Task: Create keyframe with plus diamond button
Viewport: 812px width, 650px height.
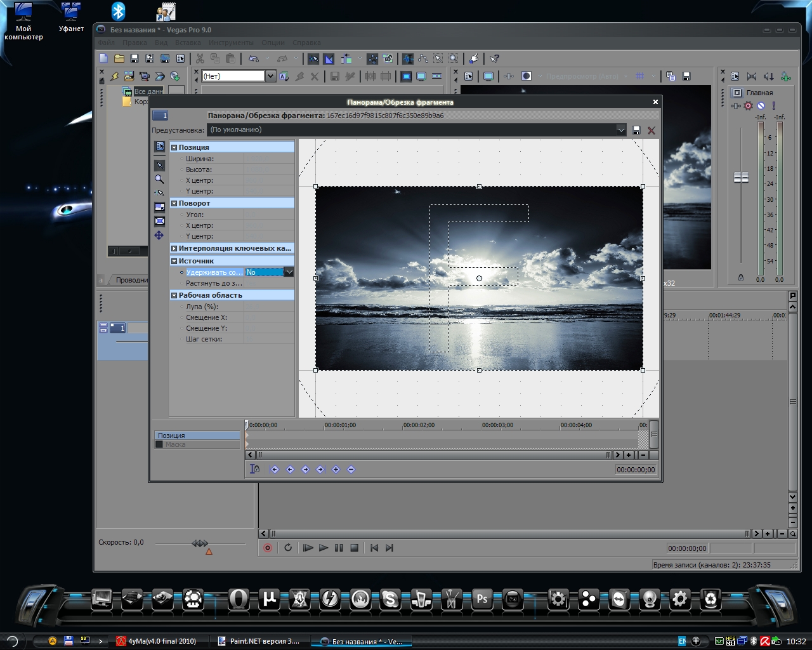Action: tap(336, 470)
